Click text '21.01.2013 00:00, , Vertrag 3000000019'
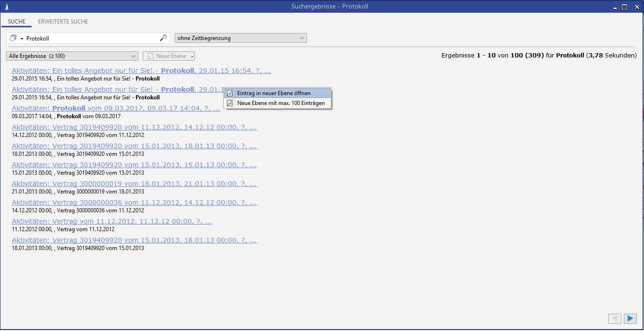The height and width of the screenshot is (331, 644). pos(78,192)
